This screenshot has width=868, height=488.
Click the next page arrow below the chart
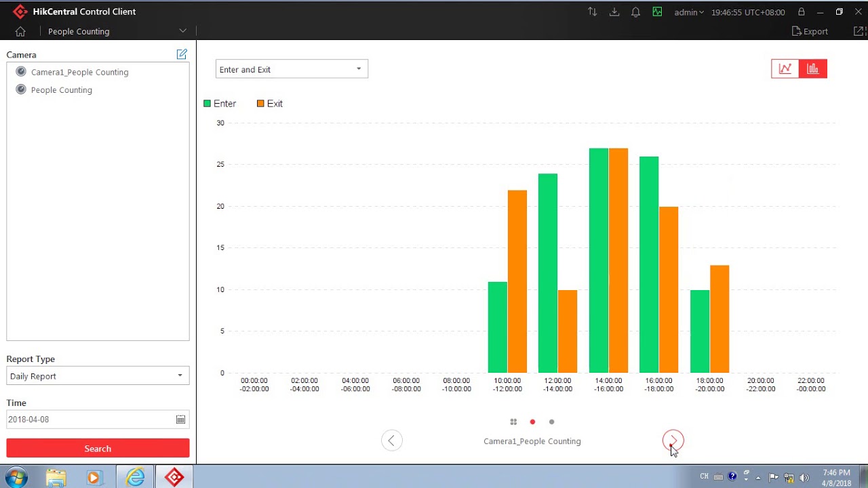[673, 440]
